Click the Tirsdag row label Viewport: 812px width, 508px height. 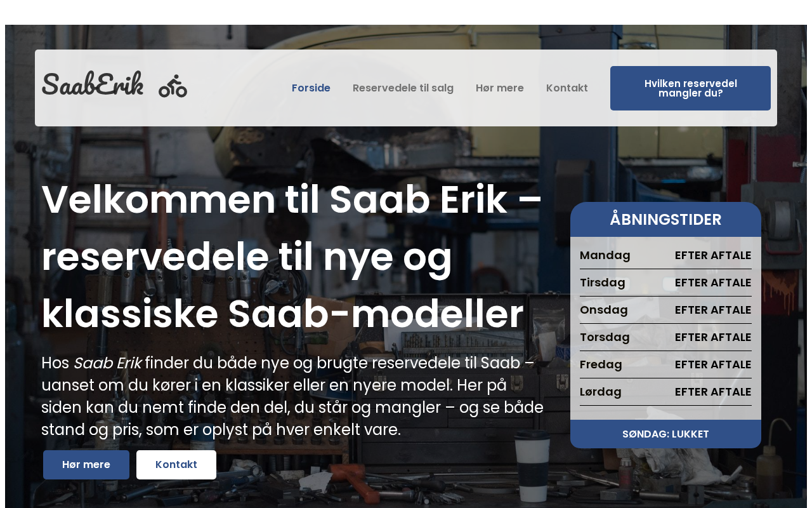pos(603,283)
